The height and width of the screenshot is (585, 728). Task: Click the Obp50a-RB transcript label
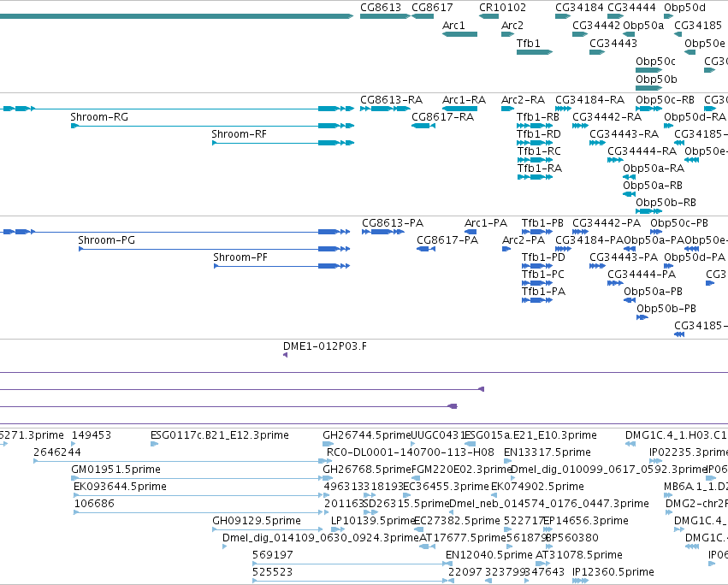[x=653, y=186]
